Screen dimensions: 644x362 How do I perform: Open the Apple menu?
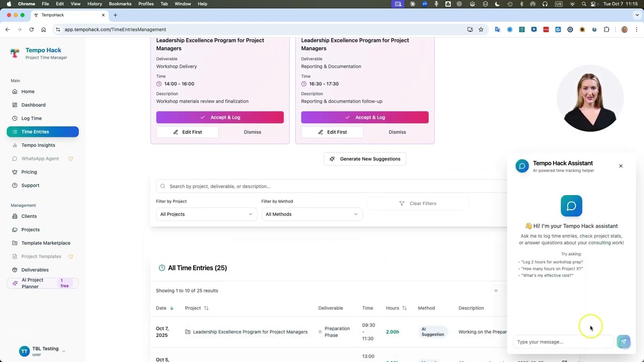click(x=9, y=4)
